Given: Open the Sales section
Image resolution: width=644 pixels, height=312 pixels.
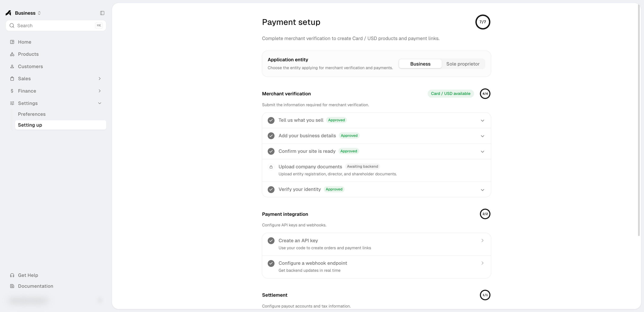Looking at the screenshot, I should pos(56,79).
